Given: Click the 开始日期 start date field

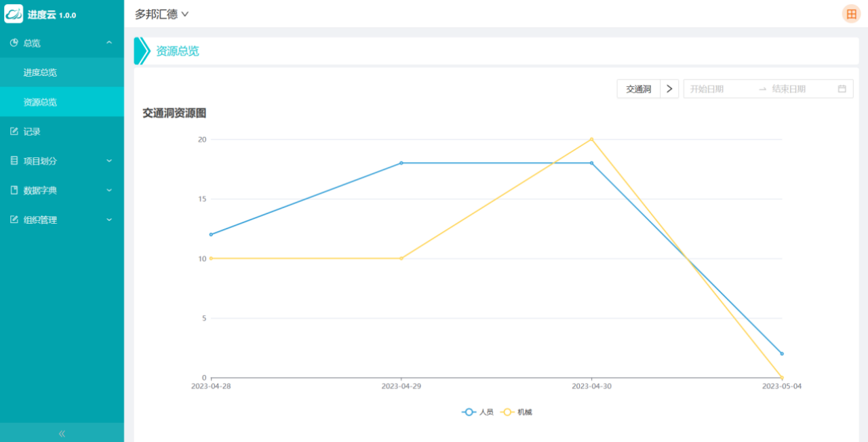Looking at the screenshot, I should (x=719, y=89).
